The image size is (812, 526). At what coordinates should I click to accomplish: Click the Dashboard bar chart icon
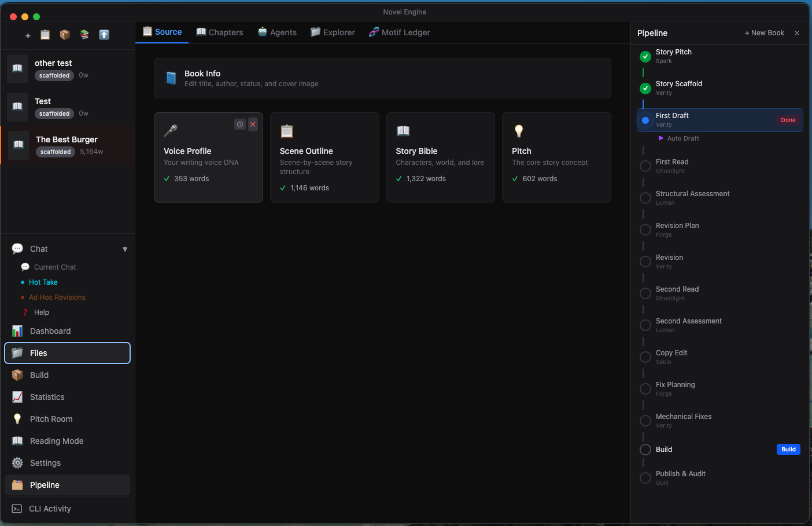point(17,331)
